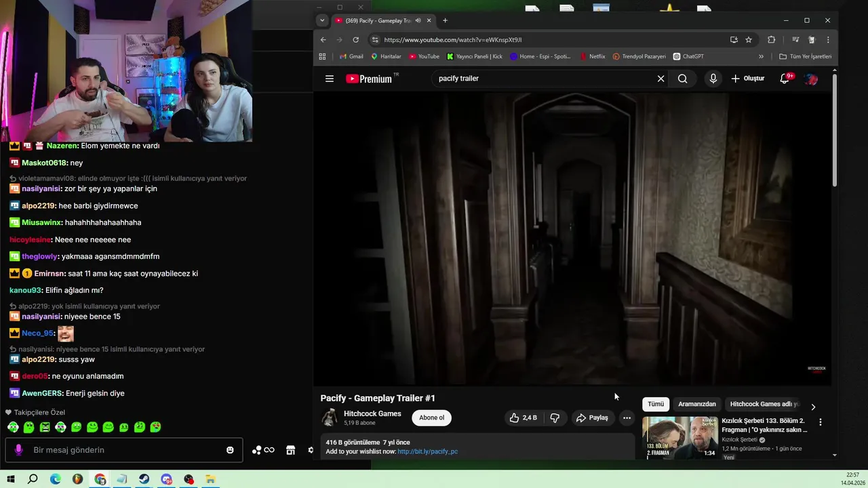Open more actions under the video
This screenshot has height=488, width=868.
click(x=627, y=418)
